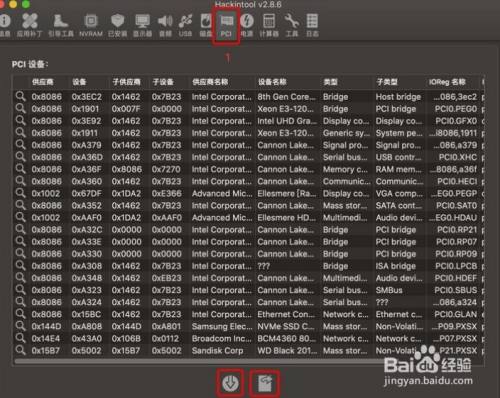Image resolution: width=500 pixels, height=398 pixels.
Task: Select the Xeon E3-120 PCI bridge device name
Action: point(285,109)
